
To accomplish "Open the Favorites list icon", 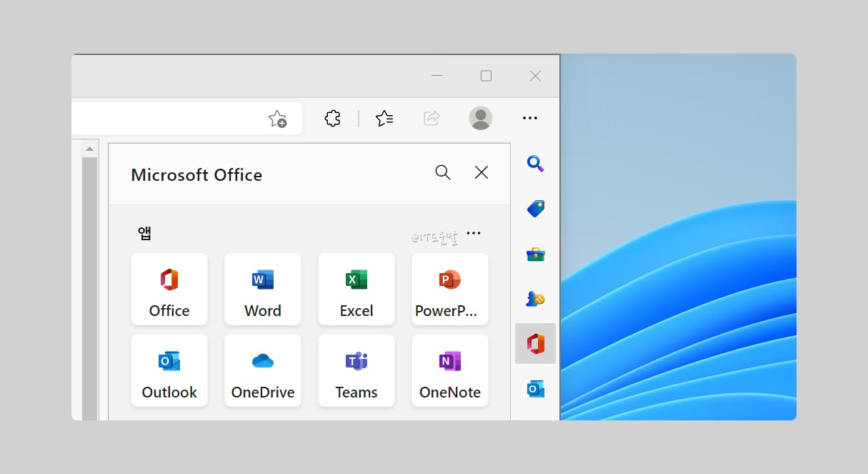I will [384, 118].
